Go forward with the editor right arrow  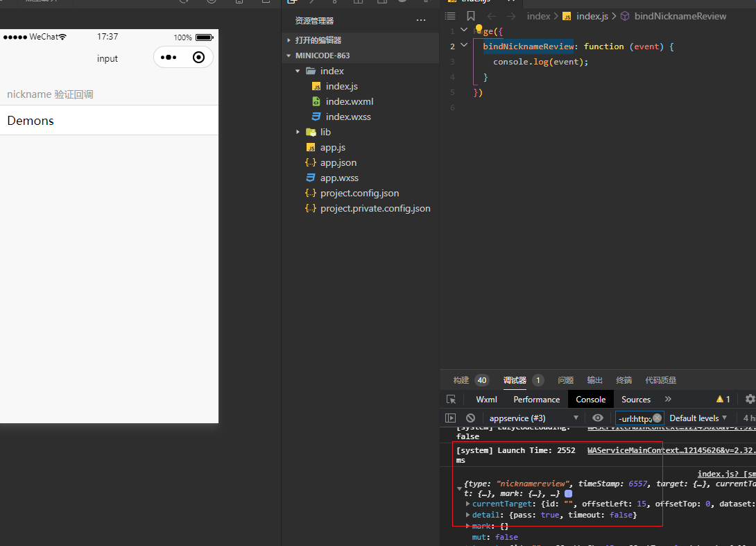[x=511, y=17]
